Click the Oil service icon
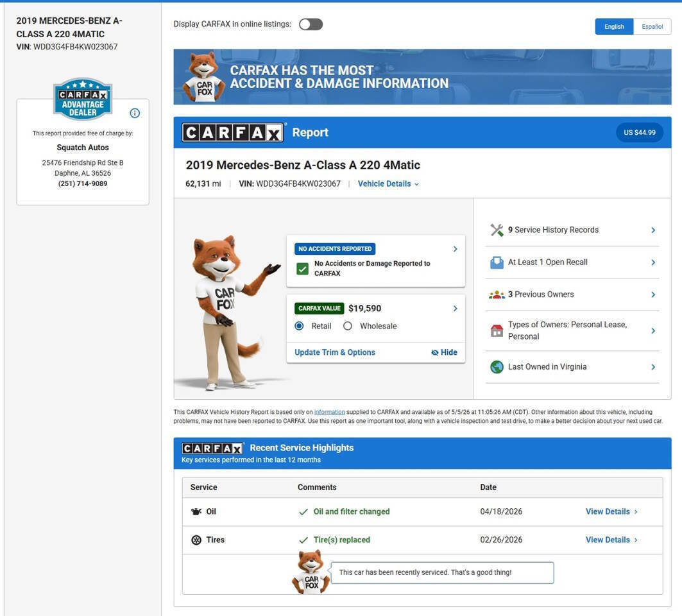 point(196,511)
